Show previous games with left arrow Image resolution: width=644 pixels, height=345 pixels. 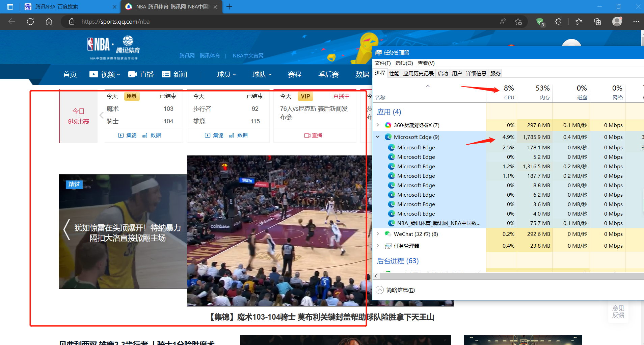pyautogui.click(x=101, y=115)
